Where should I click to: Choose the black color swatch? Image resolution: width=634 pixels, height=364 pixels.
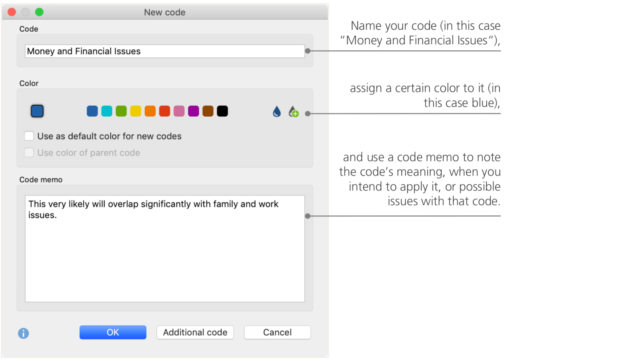click(x=223, y=111)
